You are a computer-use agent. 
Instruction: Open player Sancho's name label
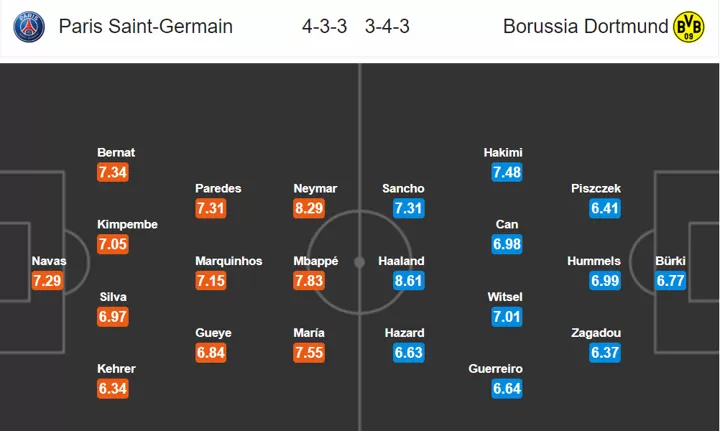coord(403,189)
